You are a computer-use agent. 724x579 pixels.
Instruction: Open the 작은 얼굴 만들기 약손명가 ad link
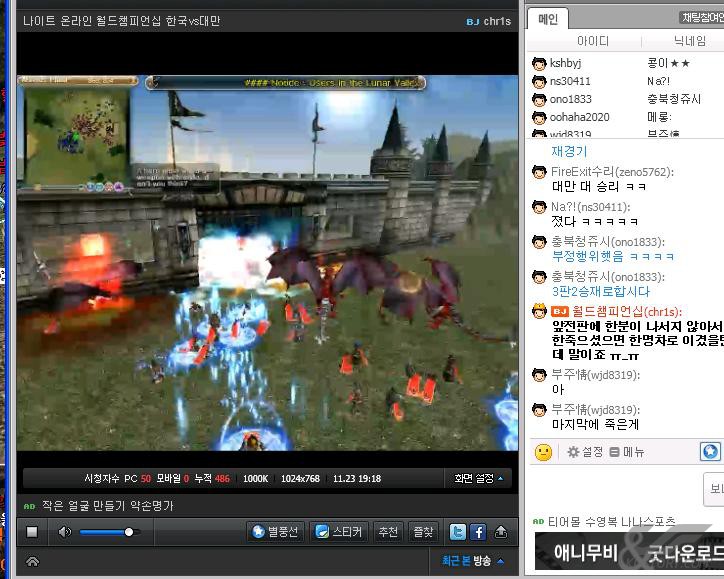pyautogui.click(x=107, y=506)
